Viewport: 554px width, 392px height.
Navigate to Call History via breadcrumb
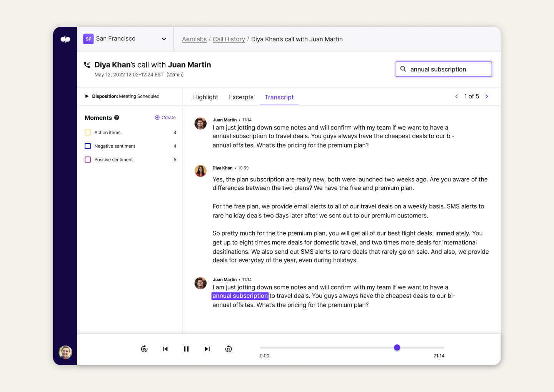pos(229,39)
